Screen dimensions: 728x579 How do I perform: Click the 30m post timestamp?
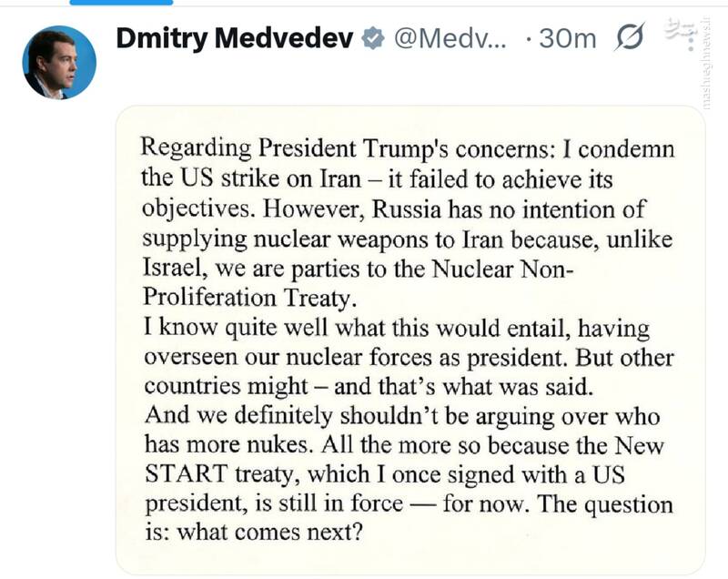click(566, 39)
